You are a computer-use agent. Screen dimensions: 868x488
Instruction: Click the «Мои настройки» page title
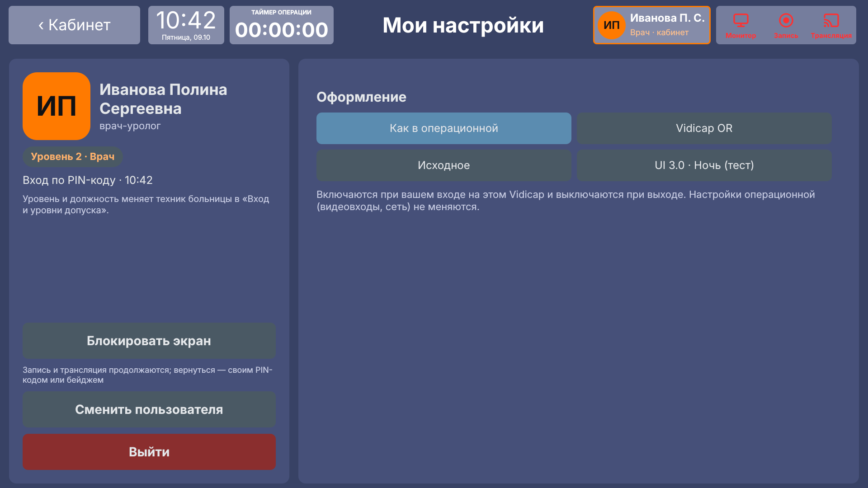pos(463,25)
